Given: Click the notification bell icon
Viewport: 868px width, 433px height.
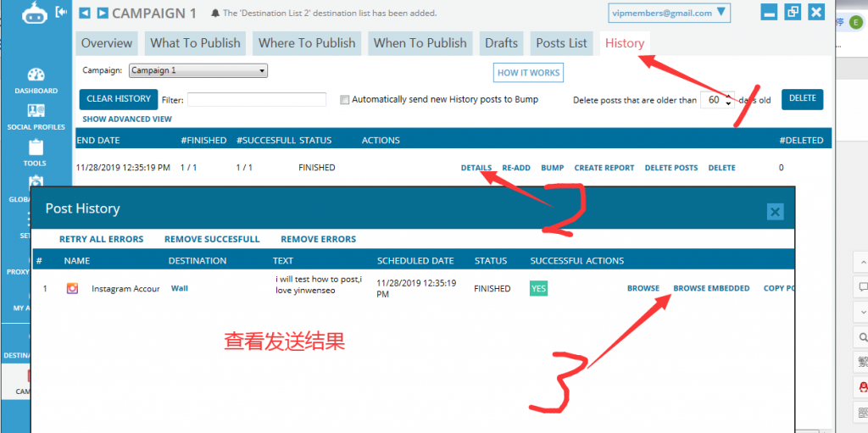Looking at the screenshot, I should [x=215, y=14].
